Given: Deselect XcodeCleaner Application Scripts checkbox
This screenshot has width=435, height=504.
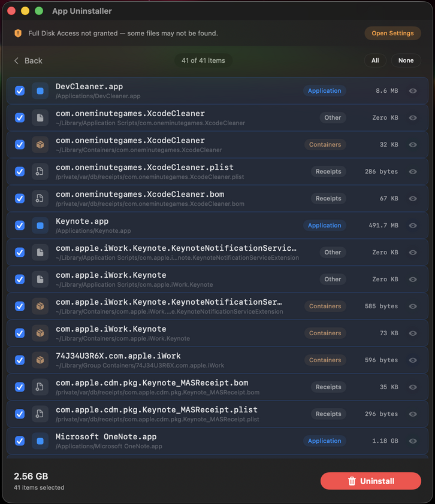Looking at the screenshot, I should pos(20,118).
